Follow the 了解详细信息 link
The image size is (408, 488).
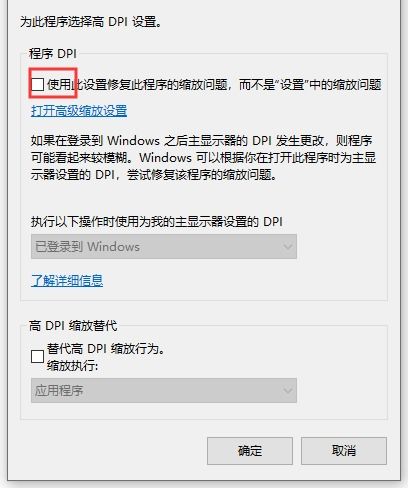[67, 281]
